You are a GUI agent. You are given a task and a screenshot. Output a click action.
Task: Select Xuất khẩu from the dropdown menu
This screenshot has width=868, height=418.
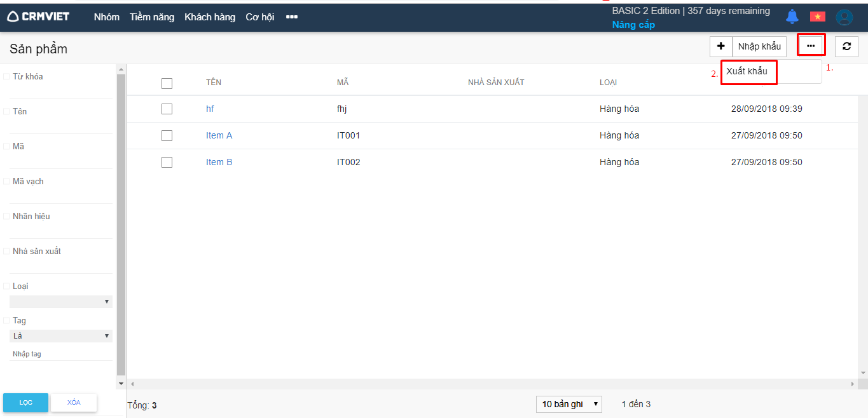coord(748,72)
